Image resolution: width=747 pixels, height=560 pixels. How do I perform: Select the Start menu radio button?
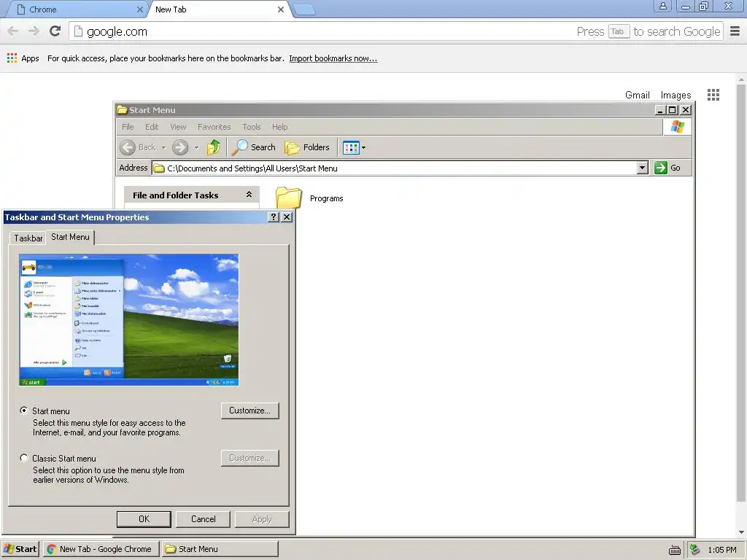click(x=24, y=411)
